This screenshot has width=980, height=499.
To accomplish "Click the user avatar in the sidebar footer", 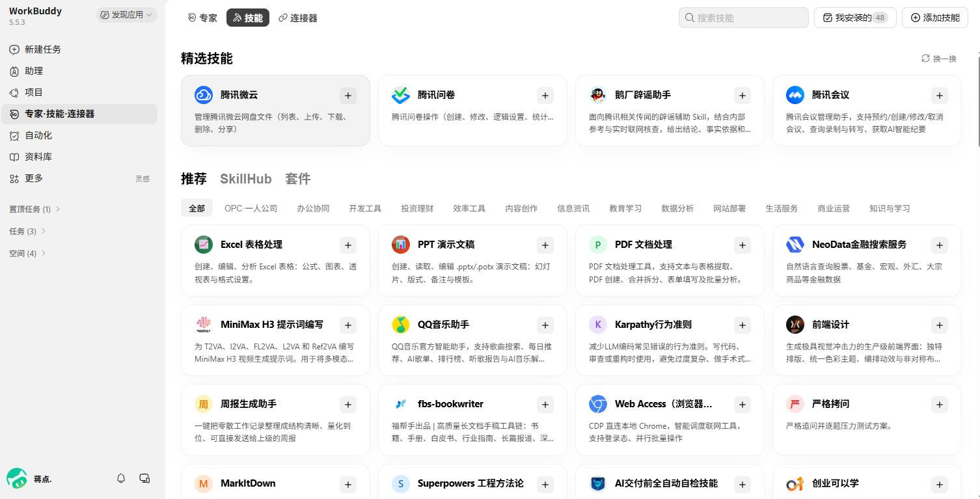I will tap(17, 478).
